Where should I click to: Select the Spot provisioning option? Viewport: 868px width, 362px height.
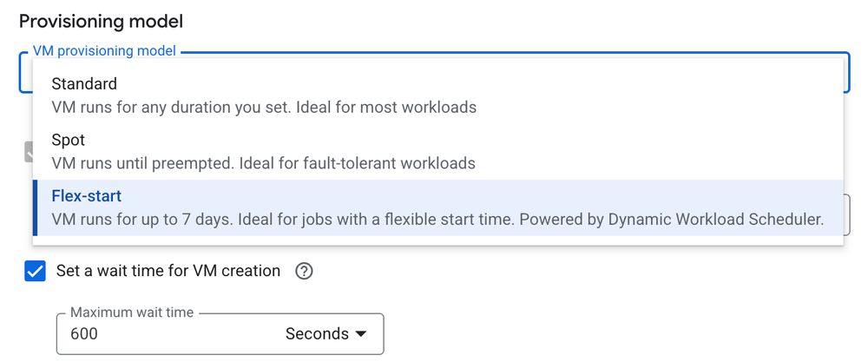tap(69, 140)
